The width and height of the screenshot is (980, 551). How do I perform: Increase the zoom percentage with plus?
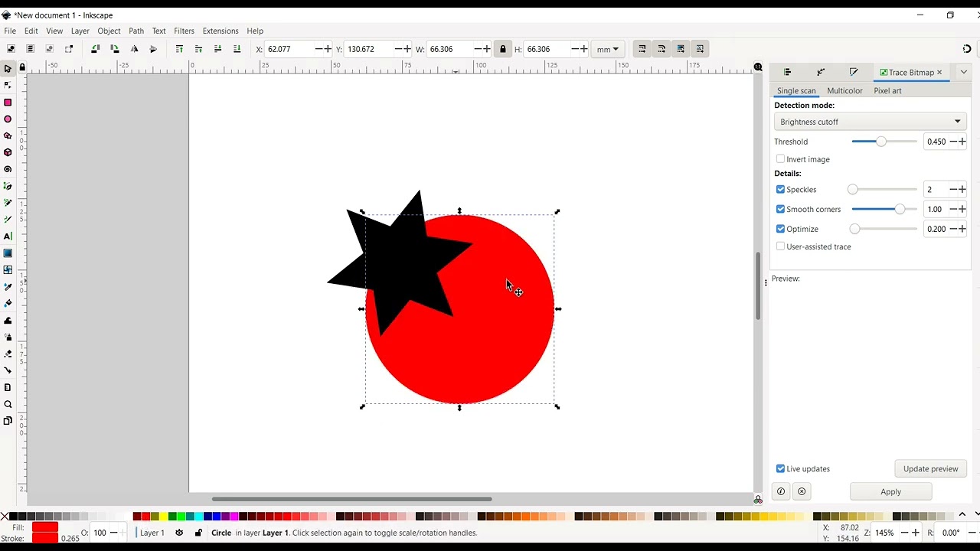[916, 533]
